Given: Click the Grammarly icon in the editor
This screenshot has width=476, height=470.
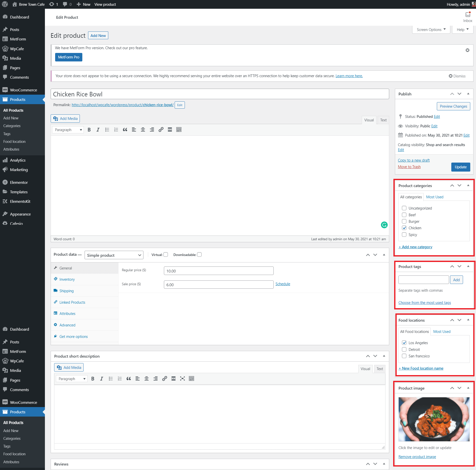Looking at the screenshot, I should tap(384, 225).
